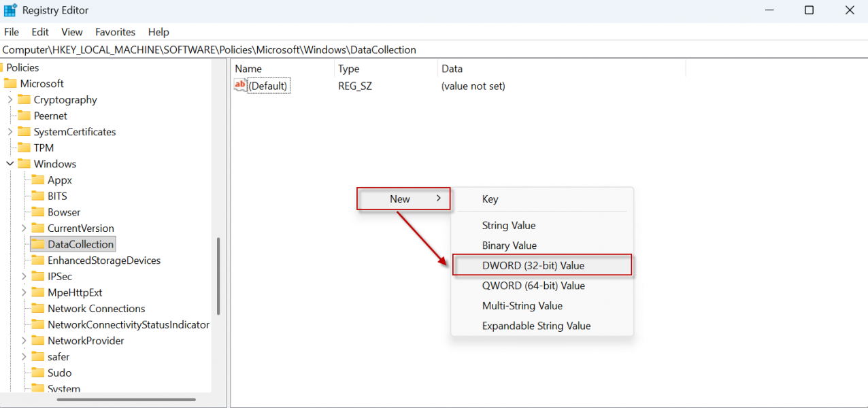Select String Value from submenu
Screen dimensions: 868x408
[x=508, y=225]
